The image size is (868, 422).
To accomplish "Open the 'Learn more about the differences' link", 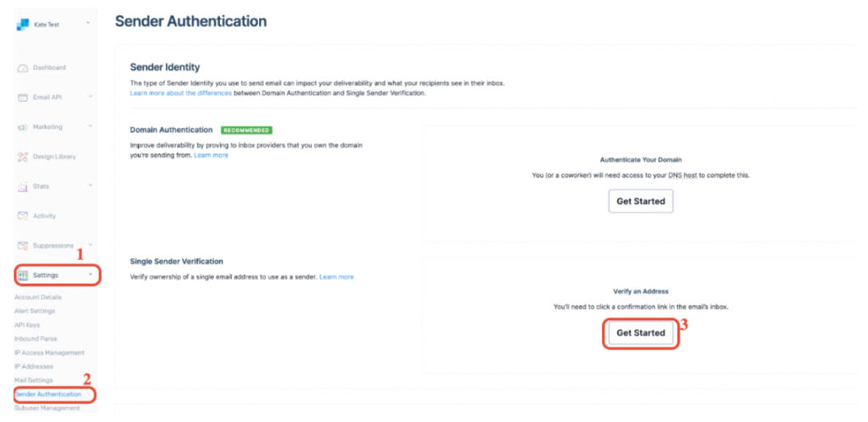I will click(181, 93).
